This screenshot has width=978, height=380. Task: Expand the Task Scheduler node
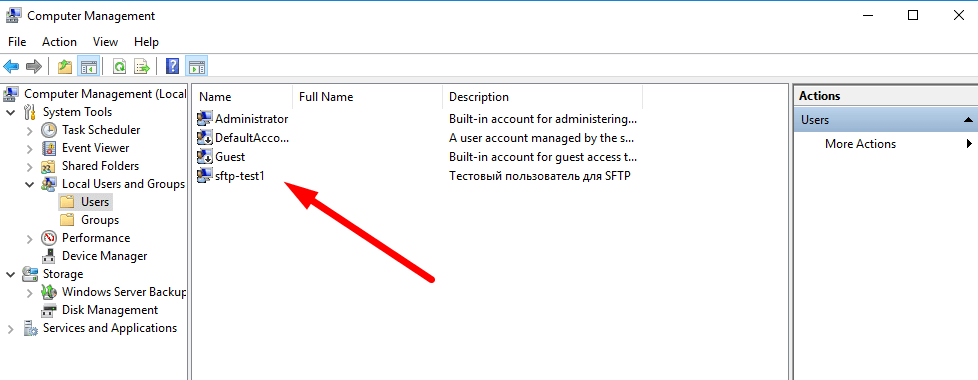coord(29,130)
